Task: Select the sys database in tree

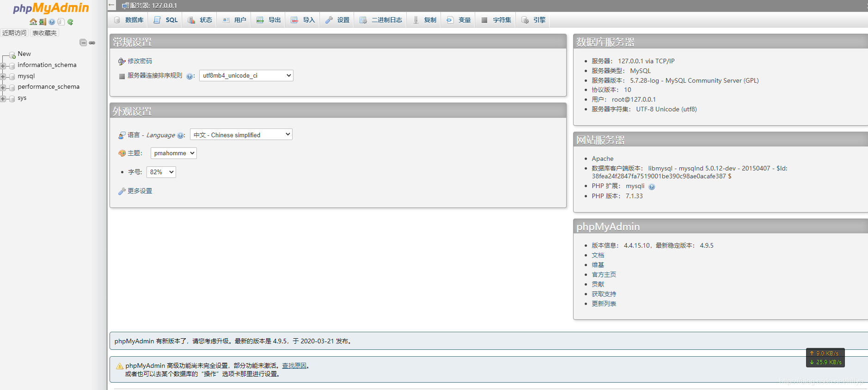Action: coord(22,98)
